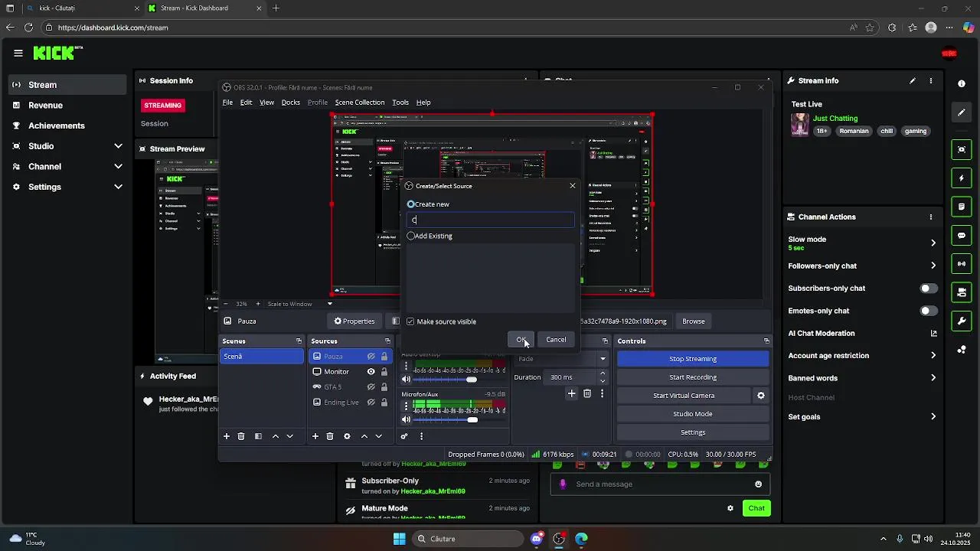Toggle wrench widget in Kick right sidebar

coord(962,321)
